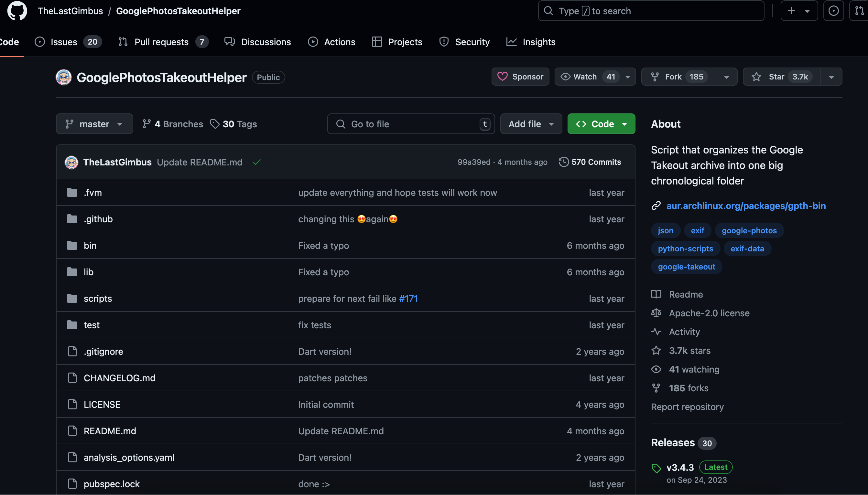Click the green check commit status icon
Screen dimensions: 868x495
[256, 162]
